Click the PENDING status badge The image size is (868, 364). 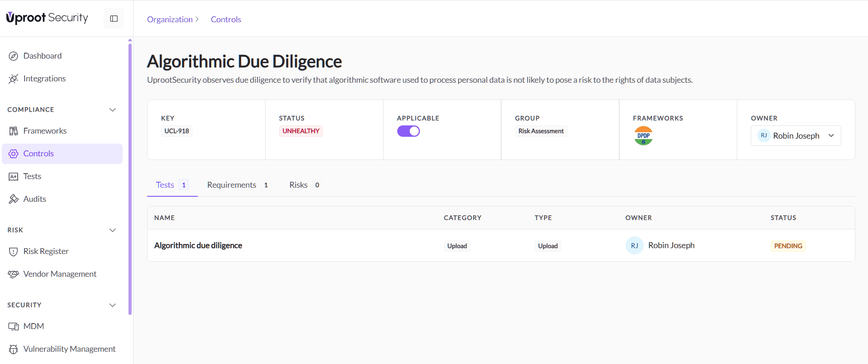788,246
